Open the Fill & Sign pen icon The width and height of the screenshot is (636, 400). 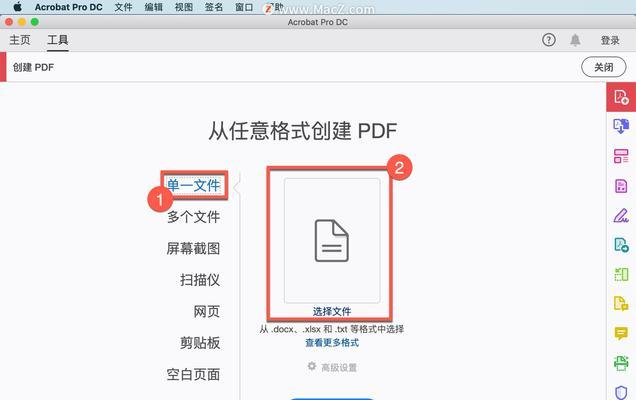(x=621, y=215)
